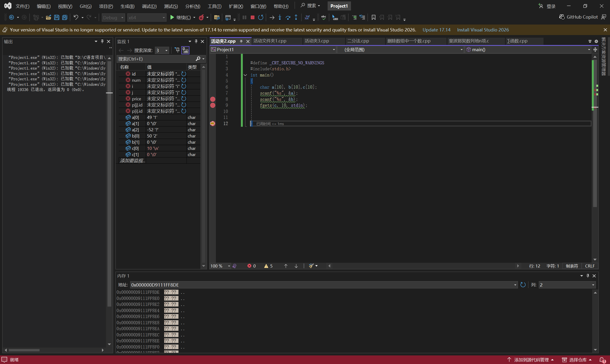The width and height of the screenshot is (610, 364).
Task: Click the bookmark toggle icon in toolbar
Action: point(373,17)
